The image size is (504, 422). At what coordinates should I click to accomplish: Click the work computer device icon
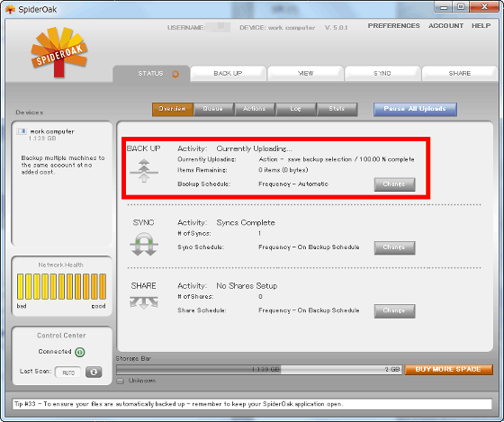[x=22, y=131]
